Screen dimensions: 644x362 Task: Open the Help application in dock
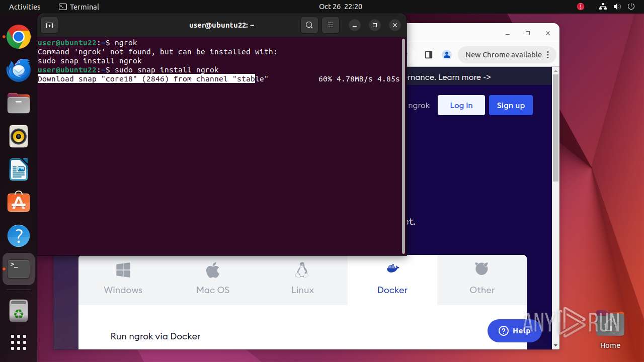pos(19,235)
